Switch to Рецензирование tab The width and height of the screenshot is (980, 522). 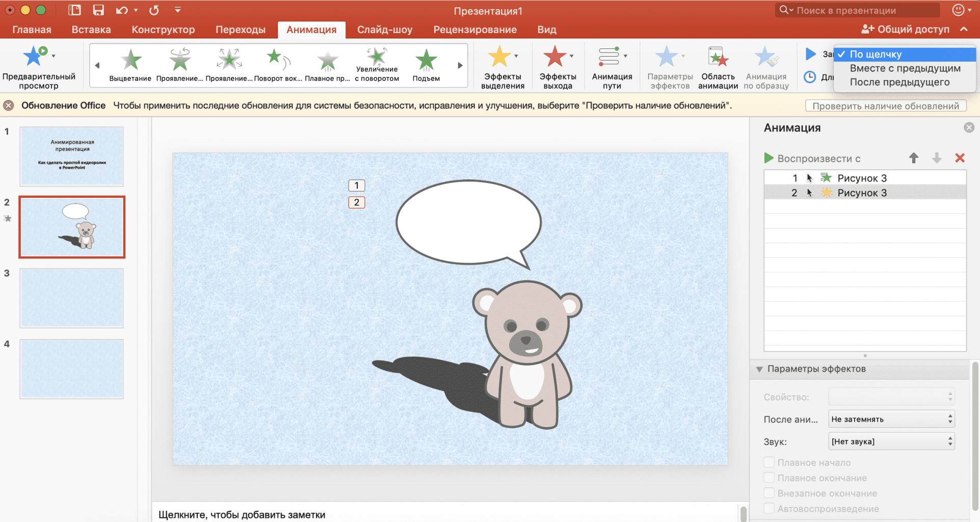(x=475, y=30)
